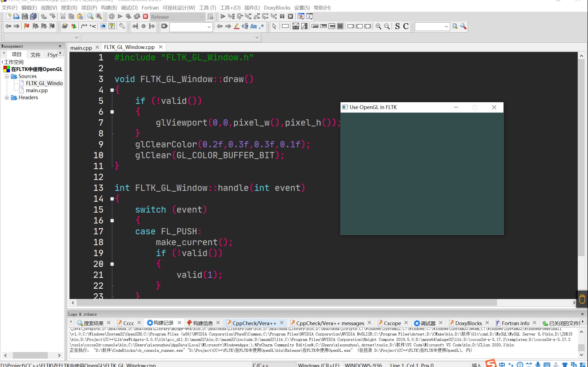
Task: Expand the Headers folder in project tree
Action: click(x=7, y=98)
